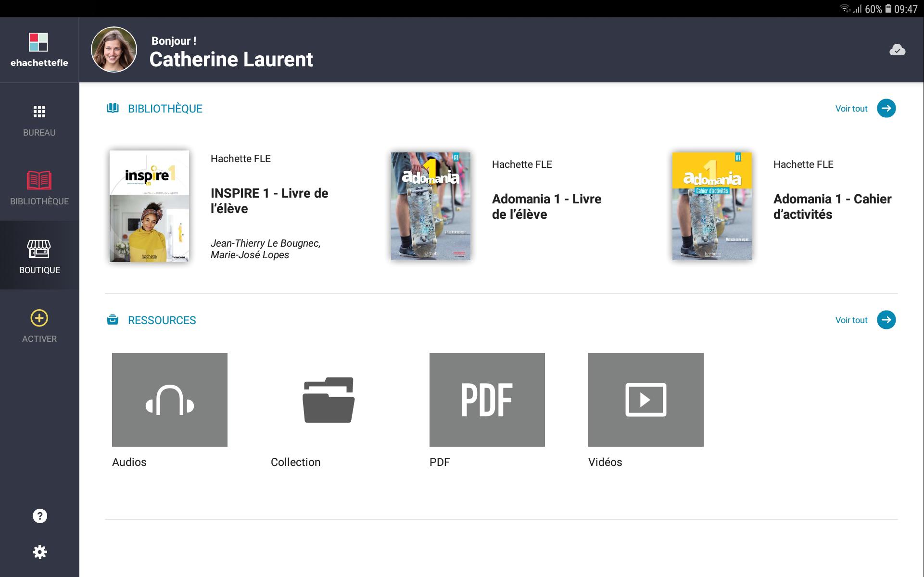Open the PDF resources tile
The width and height of the screenshot is (924, 577).
[487, 400]
